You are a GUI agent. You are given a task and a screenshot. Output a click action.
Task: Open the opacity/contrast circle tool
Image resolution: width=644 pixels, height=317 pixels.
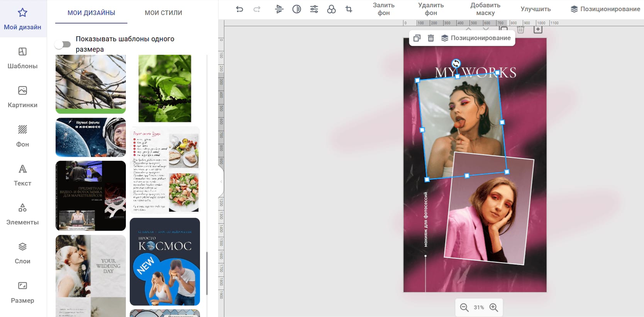pyautogui.click(x=297, y=9)
